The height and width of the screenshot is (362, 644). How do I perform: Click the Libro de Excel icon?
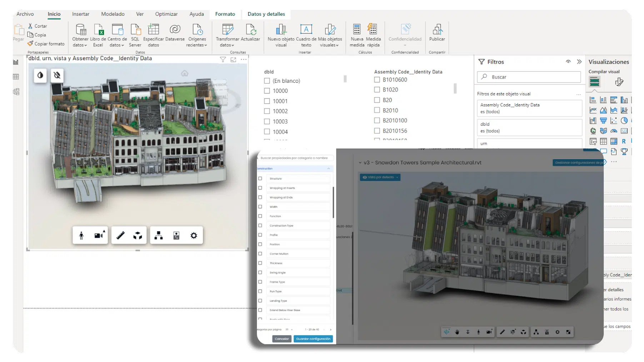(98, 30)
